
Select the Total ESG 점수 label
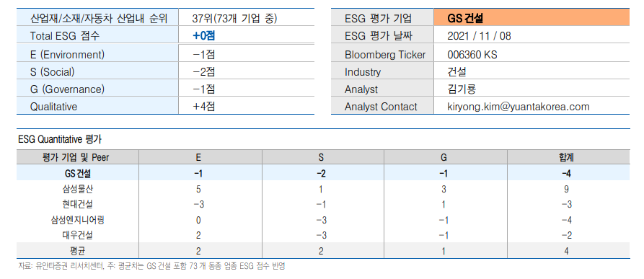coord(65,36)
